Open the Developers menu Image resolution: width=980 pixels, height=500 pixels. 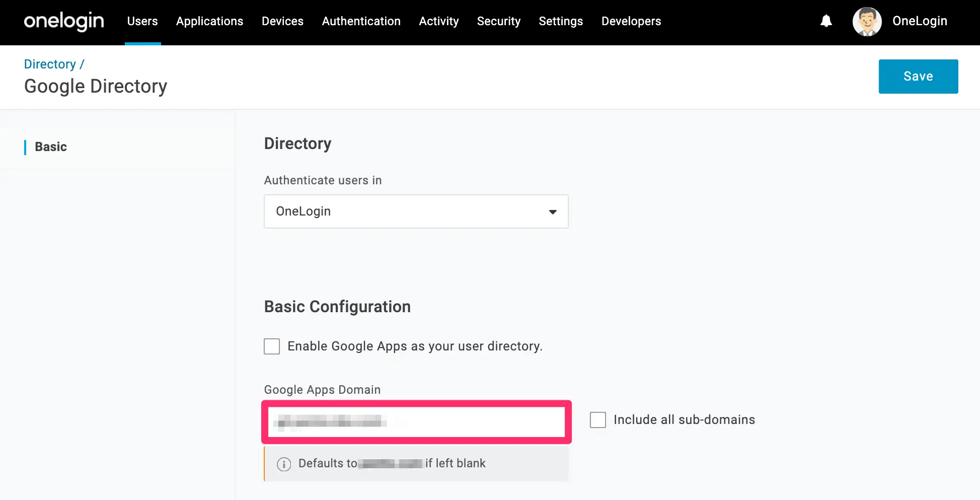[631, 21]
